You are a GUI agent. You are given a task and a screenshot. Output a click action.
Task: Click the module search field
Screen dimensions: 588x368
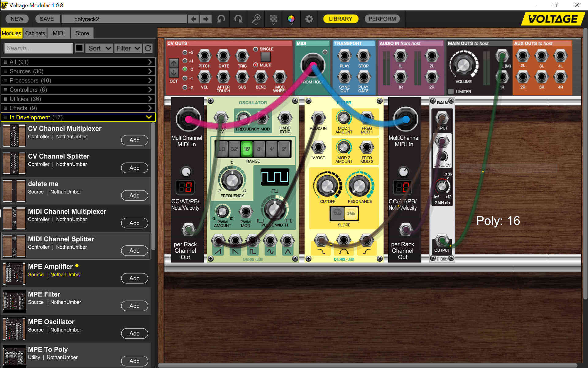pos(38,48)
